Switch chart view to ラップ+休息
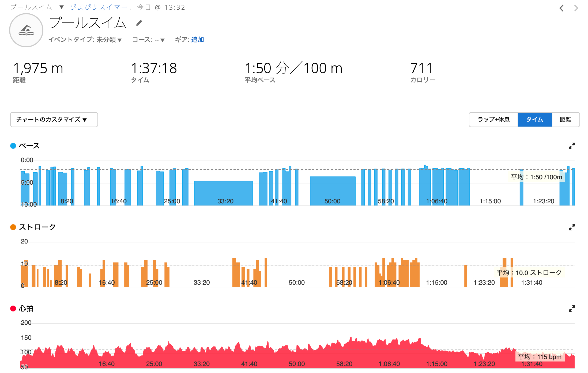 (493, 120)
